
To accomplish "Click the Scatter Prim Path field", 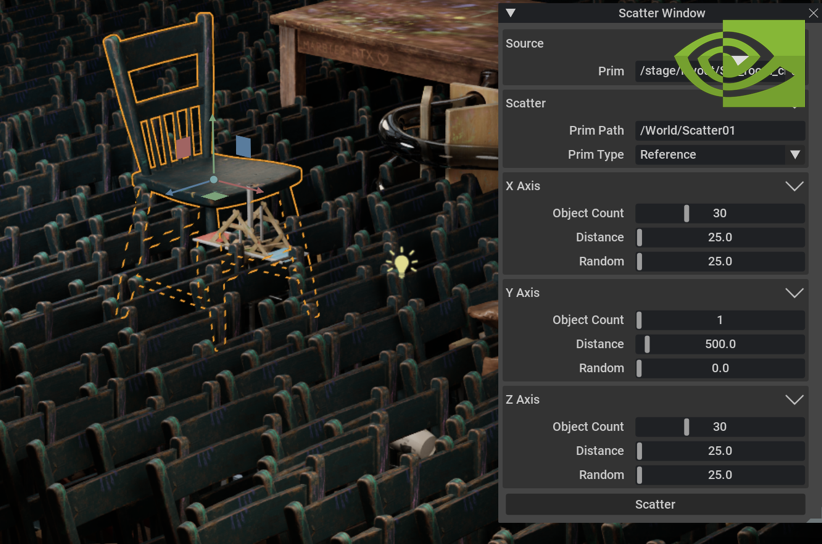I will pyautogui.click(x=720, y=131).
